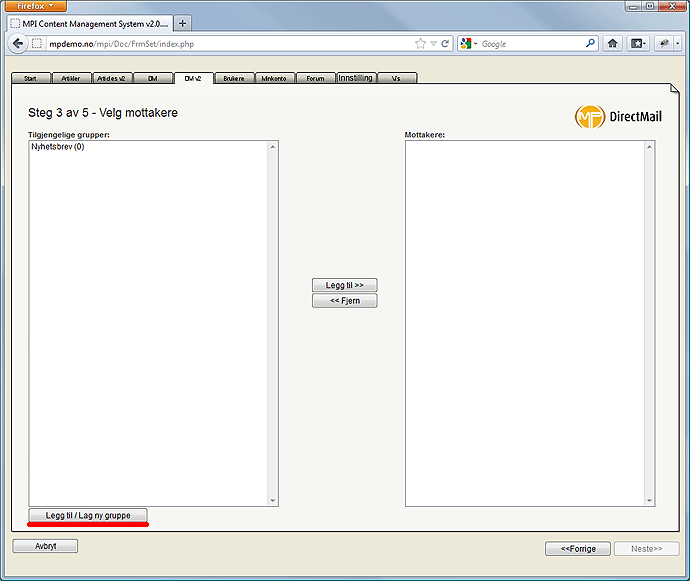Viewport: 690px width, 581px height.
Task: Click scroll up arrow of Tilgjengelige grupper list
Action: [x=272, y=147]
